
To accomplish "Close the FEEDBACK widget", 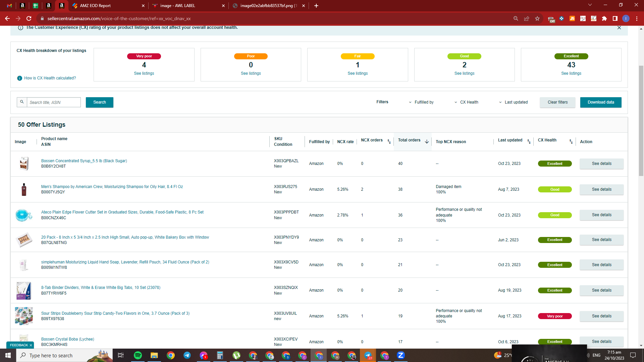I will tap(31, 345).
